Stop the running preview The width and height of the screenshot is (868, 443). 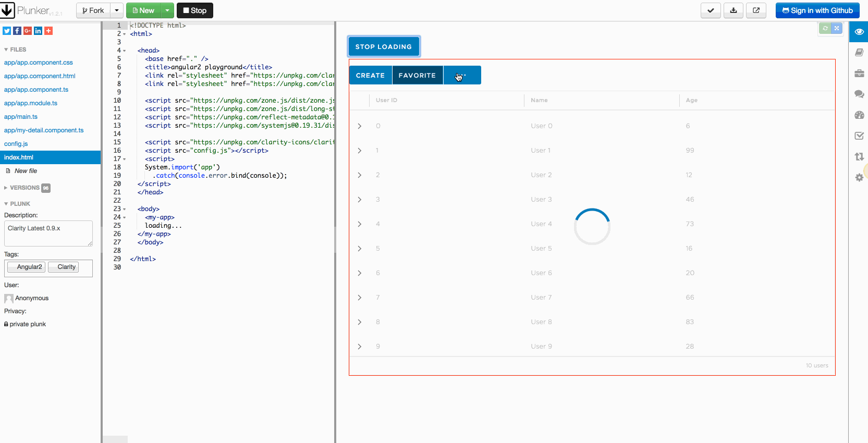195,10
